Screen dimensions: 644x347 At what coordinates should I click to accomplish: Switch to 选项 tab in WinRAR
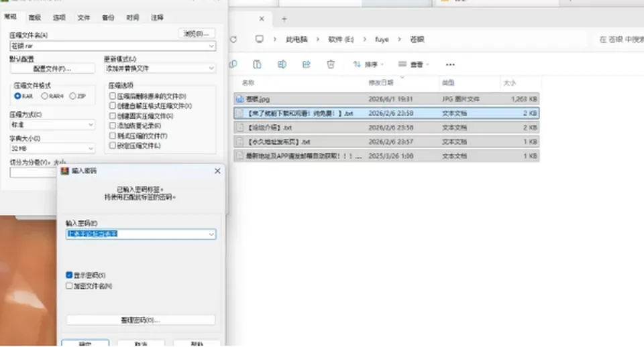(x=59, y=17)
